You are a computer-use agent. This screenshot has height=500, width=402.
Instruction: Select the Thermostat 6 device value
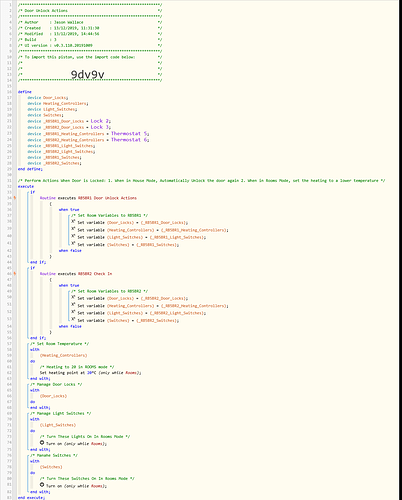pos(129,140)
